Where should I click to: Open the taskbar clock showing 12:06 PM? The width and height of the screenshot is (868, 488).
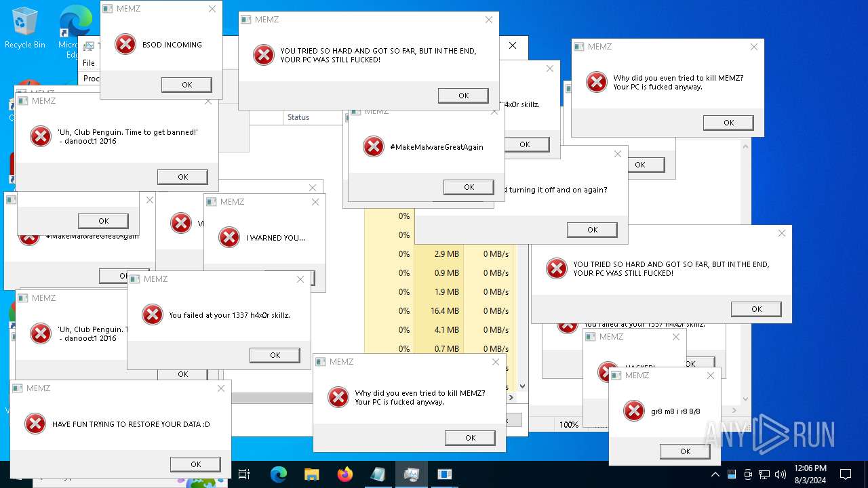click(810, 474)
